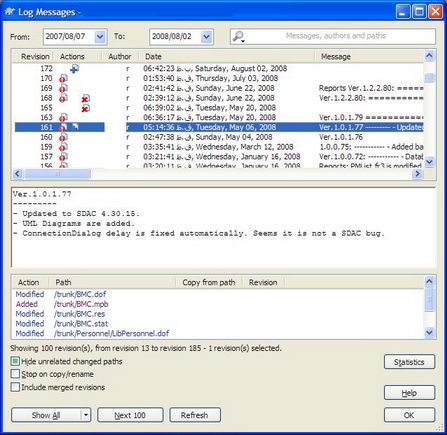Screen dimensions: 447x435
Task: Click the vertical scrollbar thumb of the revision list
Action: [429, 78]
